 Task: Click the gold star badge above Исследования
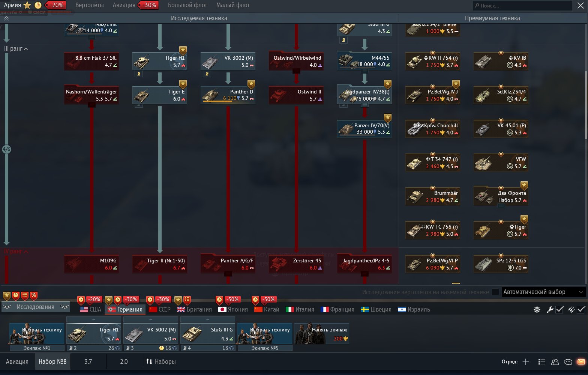tap(7, 296)
